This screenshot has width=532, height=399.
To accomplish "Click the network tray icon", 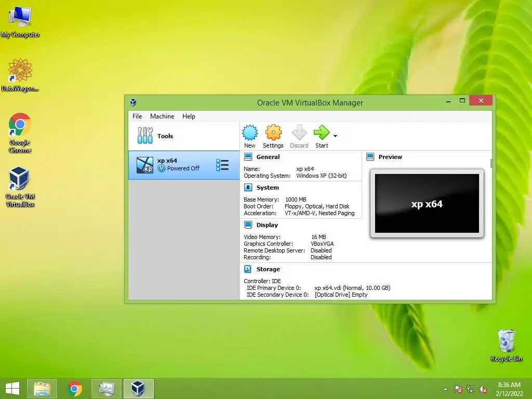I will pos(471,389).
